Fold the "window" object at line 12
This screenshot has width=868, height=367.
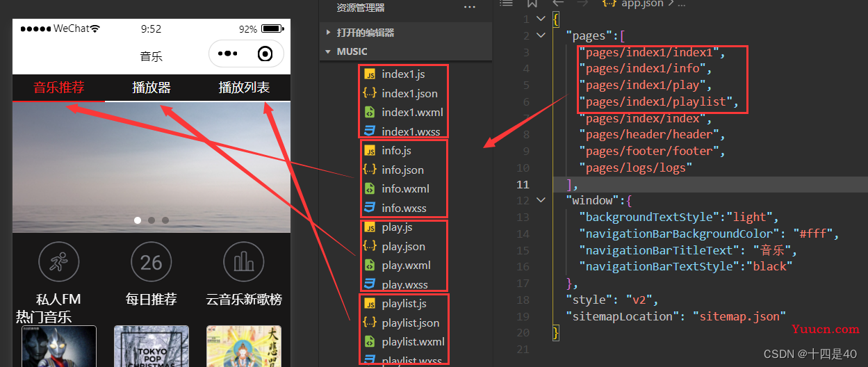pyautogui.click(x=541, y=200)
